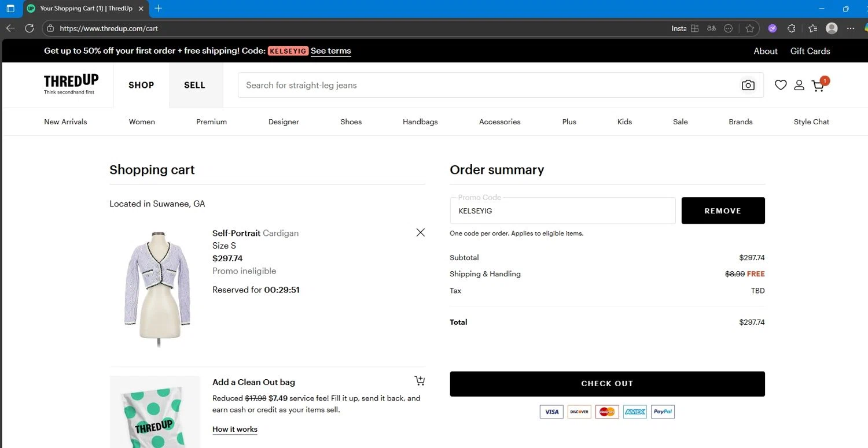Click the account profile icon in ThredUp header

pos(799,85)
